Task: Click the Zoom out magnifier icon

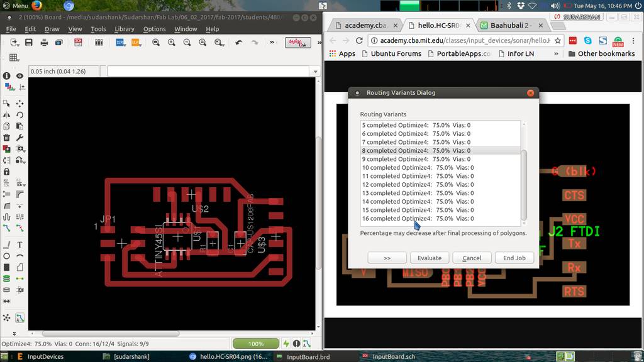Action: pyautogui.click(x=187, y=42)
